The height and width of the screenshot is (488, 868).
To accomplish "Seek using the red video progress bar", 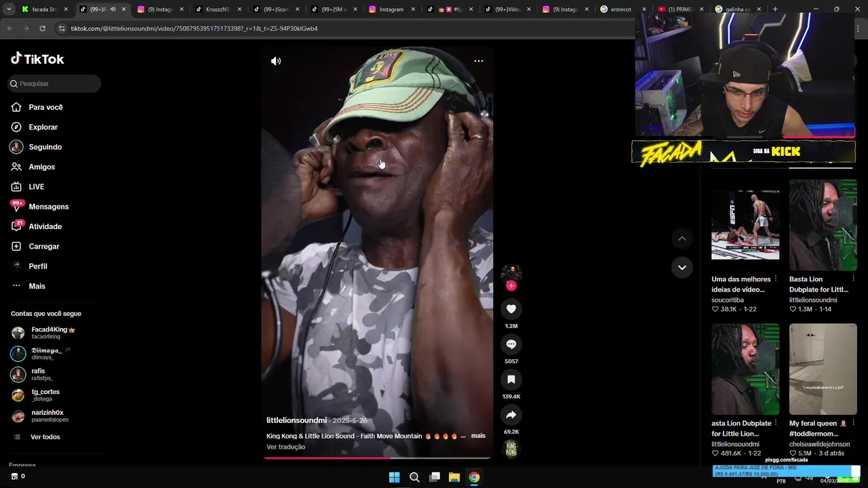I will (378, 457).
